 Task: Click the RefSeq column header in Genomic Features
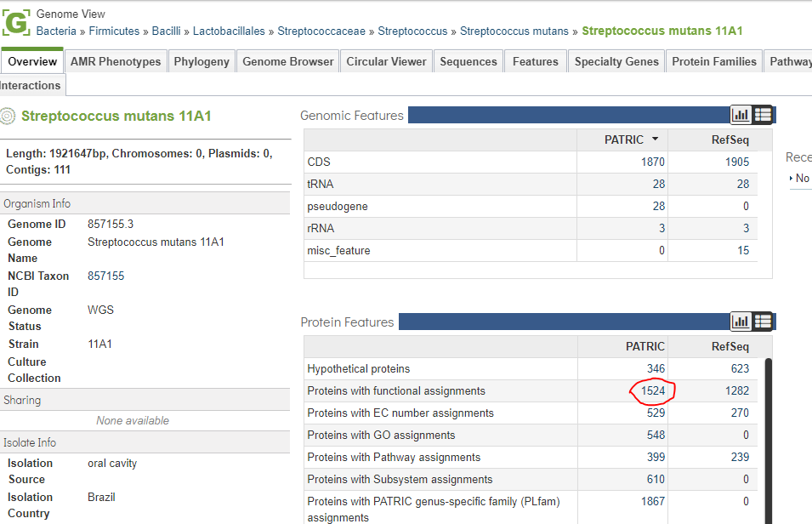coord(730,140)
